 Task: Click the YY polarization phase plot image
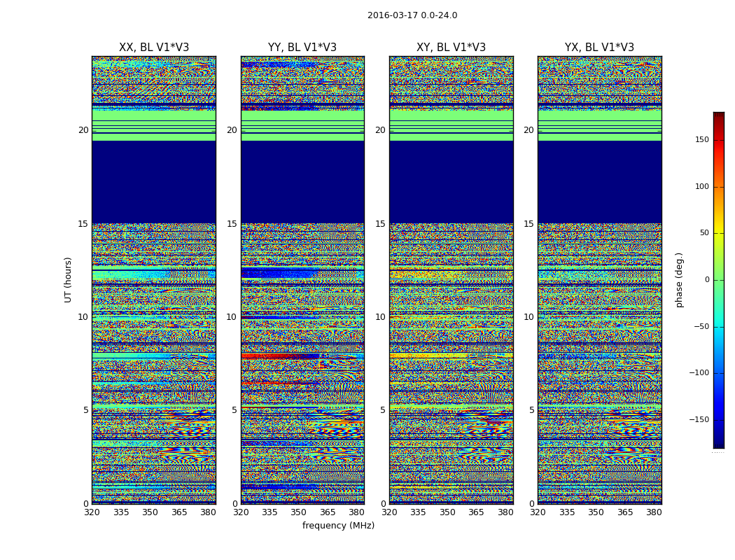(302, 280)
